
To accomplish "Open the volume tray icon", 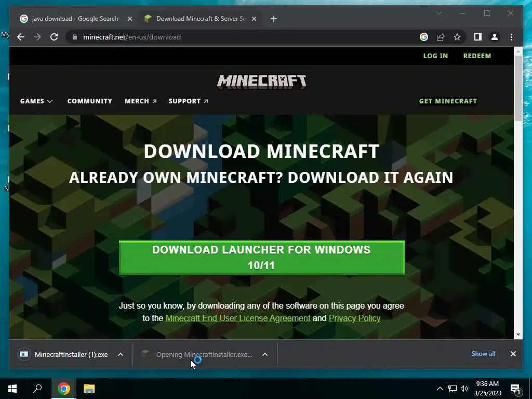I will pyautogui.click(x=464, y=389).
